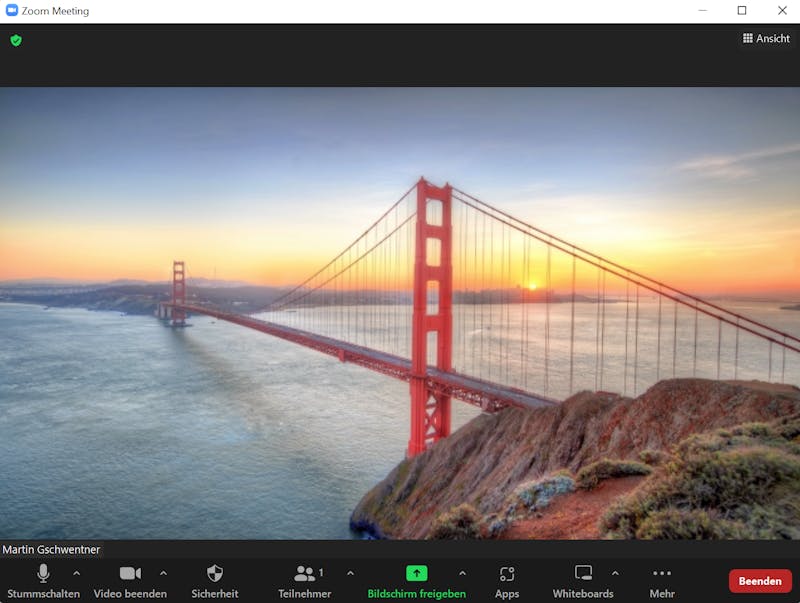The image size is (800, 603).
Task: Expand arrow next to Whiteboards
Action: coord(615,573)
